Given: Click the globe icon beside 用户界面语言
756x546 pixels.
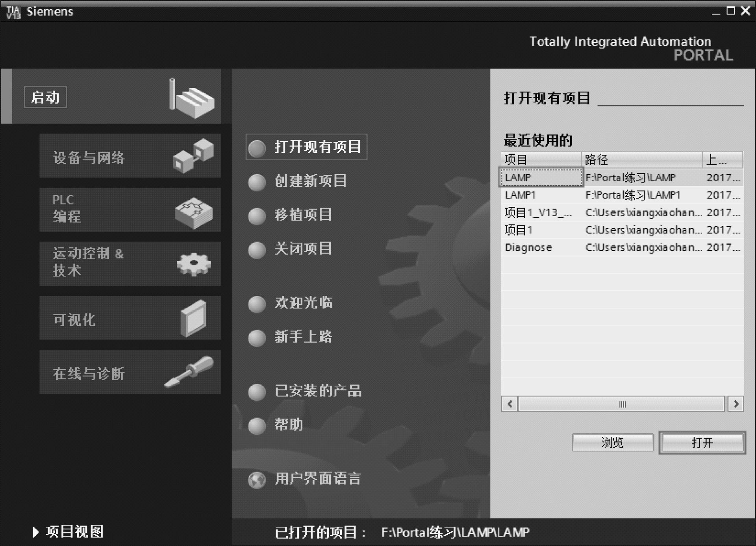Looking at the screenshot, I should pyautogui.click(x=257, y=480).
